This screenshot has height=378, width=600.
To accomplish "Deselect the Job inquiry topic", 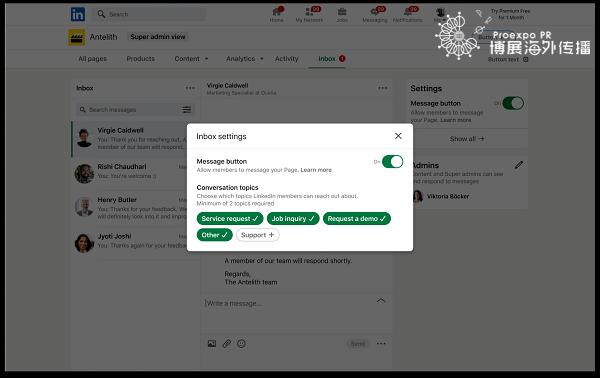I will 293,218.
